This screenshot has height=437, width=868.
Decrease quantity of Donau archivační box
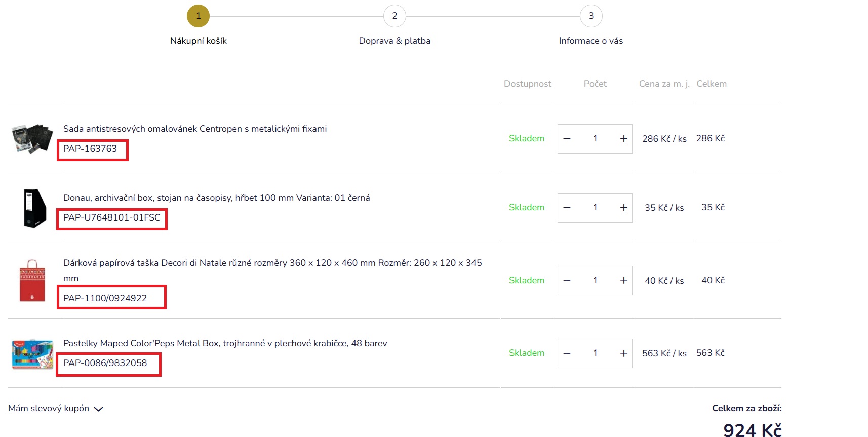click(x=567, y=208)
